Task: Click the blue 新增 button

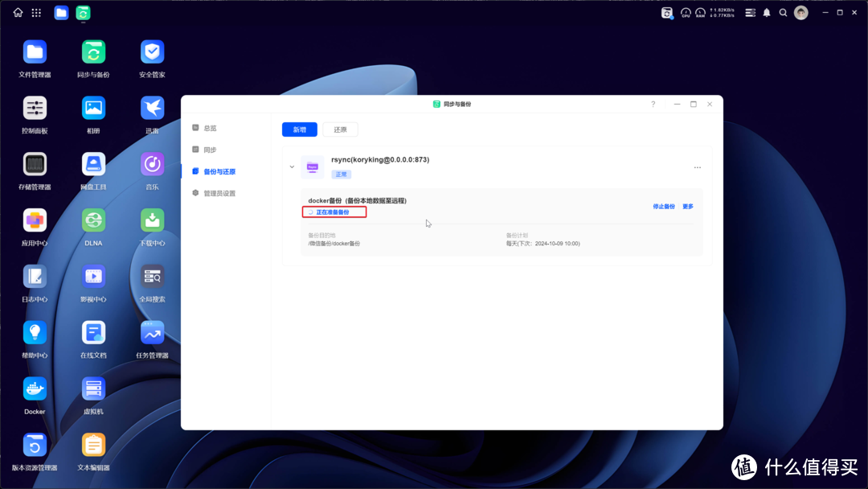Action: (x=299, y=129)
